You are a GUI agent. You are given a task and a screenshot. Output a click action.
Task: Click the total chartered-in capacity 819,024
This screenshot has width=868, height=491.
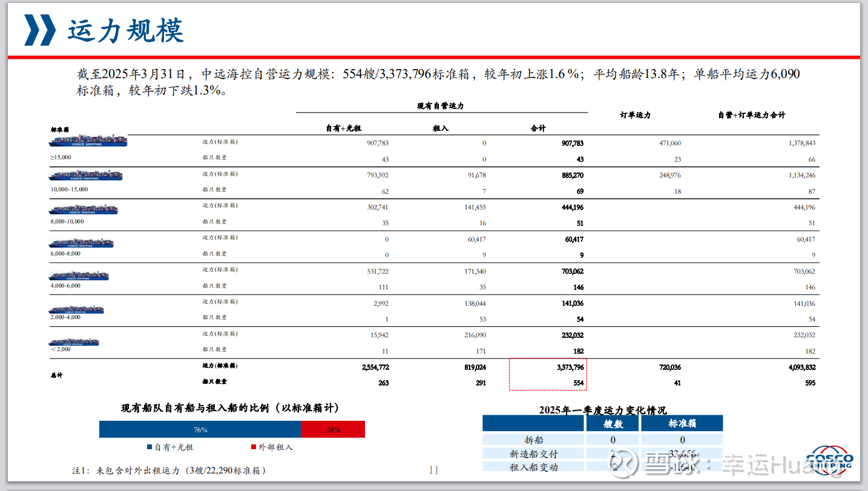(x=474, y=367)
